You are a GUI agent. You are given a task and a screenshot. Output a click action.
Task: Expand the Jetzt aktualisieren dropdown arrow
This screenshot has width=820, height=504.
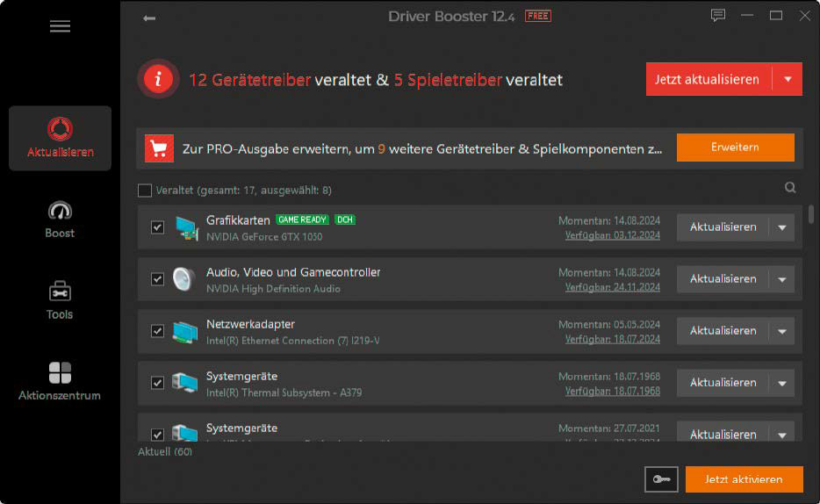coord(788,80)
